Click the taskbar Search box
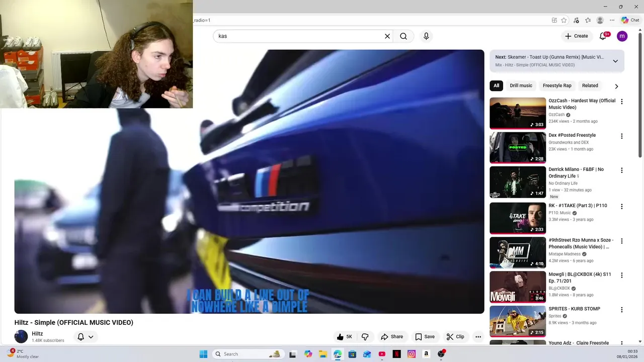644x362 pixels. (247, 354)
